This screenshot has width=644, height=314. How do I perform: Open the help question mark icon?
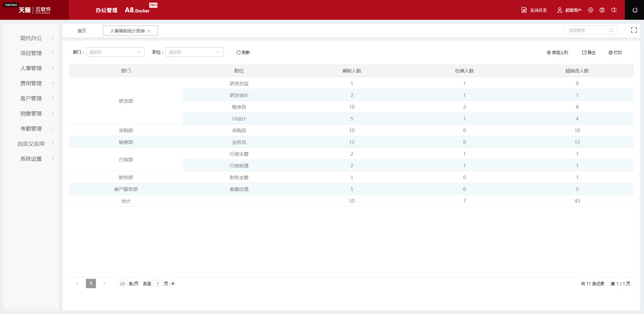[x=602, y=10]
